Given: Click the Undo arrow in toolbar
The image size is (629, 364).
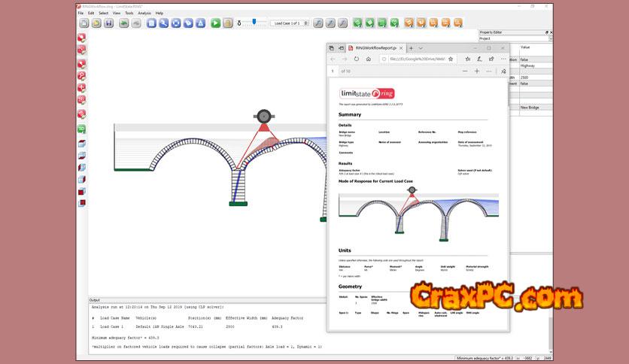Looking at the screenshot, I should click(x=123, y=23).
